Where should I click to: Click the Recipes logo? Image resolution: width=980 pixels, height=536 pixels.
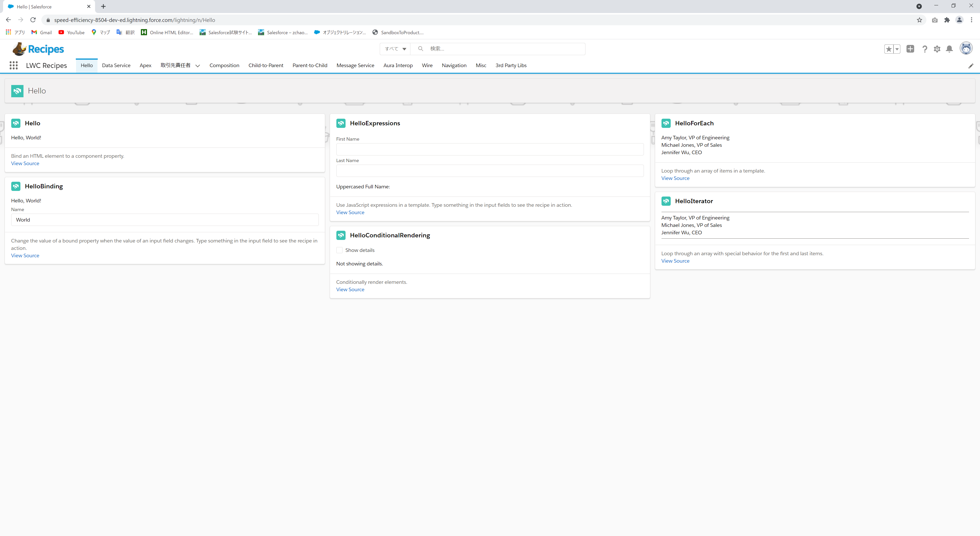pos(38,49)
